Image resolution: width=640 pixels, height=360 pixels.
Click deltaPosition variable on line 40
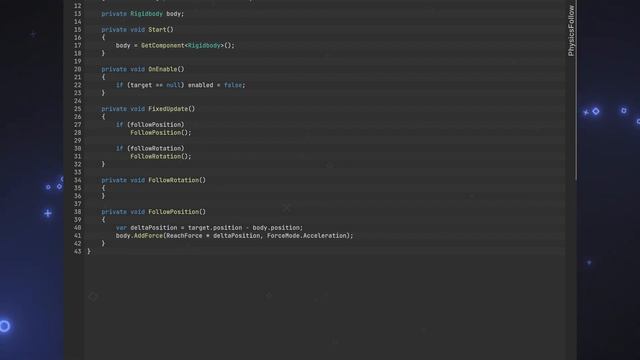154,228
